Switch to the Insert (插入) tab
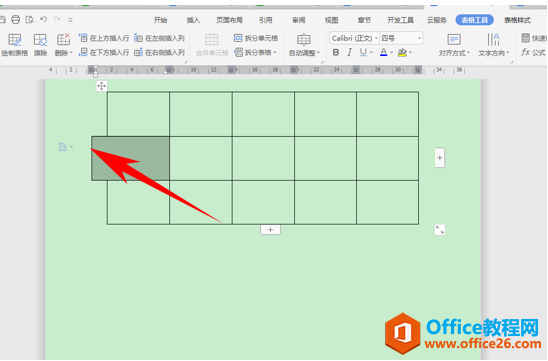 (193, 20)
